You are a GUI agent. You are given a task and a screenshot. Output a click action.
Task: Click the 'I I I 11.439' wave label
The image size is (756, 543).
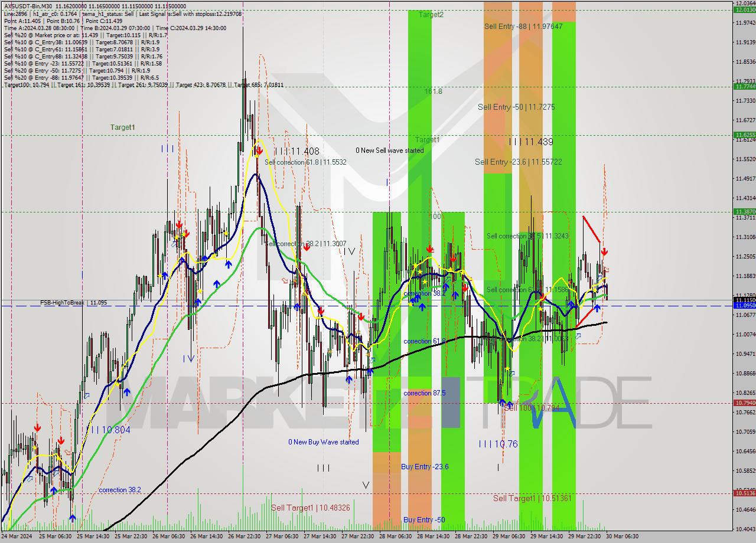coord(531,142)
